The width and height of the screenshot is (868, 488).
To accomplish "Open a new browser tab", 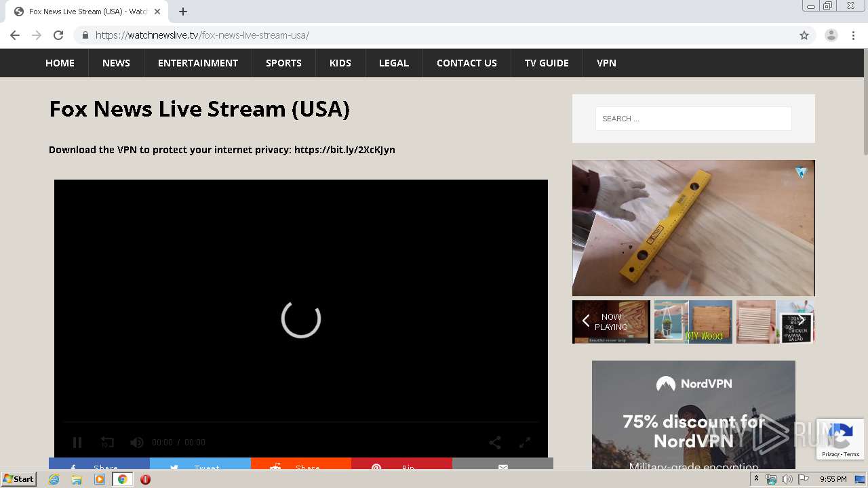I will pyautogui.click(x=183, y=12).
